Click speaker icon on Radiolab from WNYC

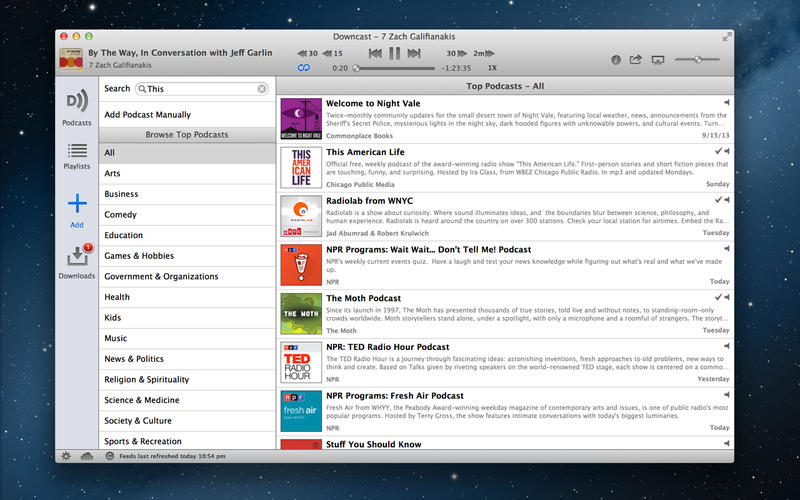coord(727,200)
